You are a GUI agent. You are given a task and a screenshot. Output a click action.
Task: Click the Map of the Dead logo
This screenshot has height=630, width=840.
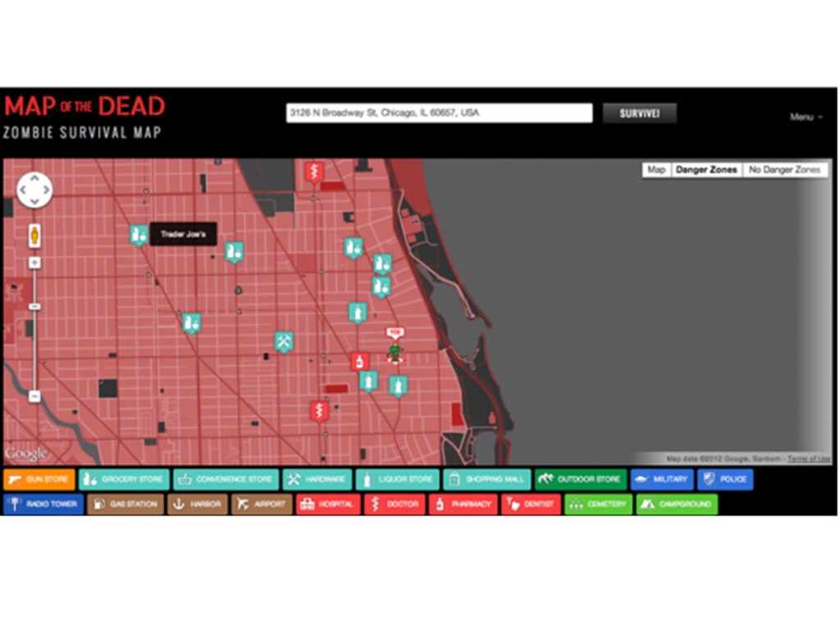84,117
